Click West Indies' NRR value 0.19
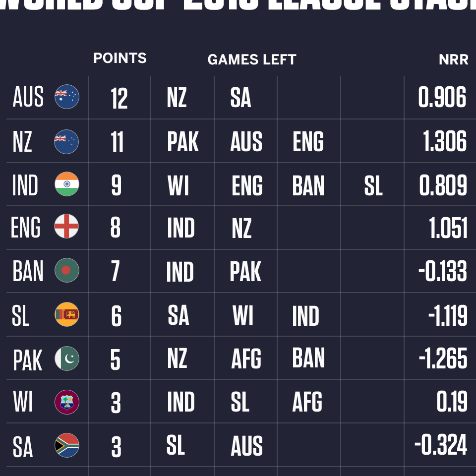 click(x=452, y=402)
